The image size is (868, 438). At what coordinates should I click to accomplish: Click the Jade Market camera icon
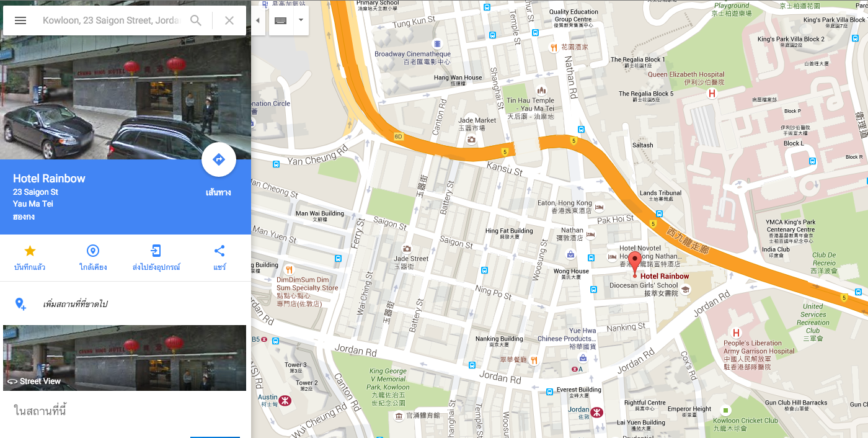click(x=471, y=140)
